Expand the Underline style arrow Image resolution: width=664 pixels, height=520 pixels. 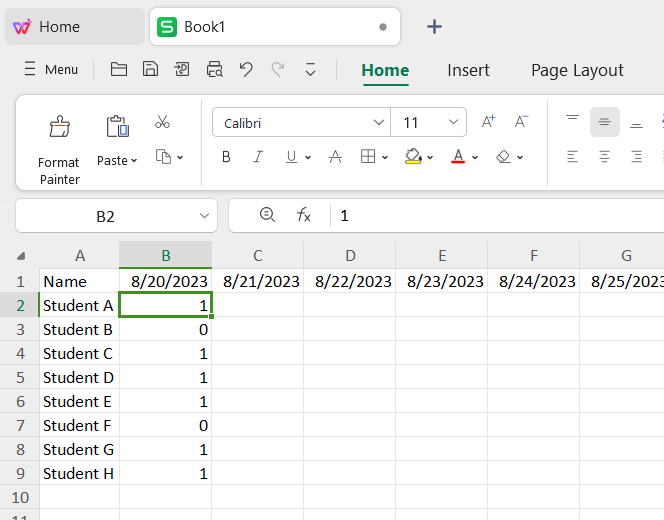[308, 158]
